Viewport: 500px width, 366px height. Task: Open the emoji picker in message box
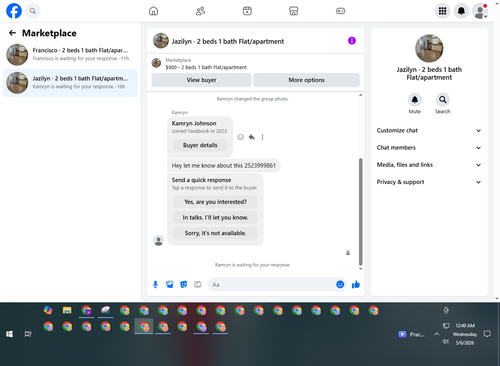click(x=340, y=284)
